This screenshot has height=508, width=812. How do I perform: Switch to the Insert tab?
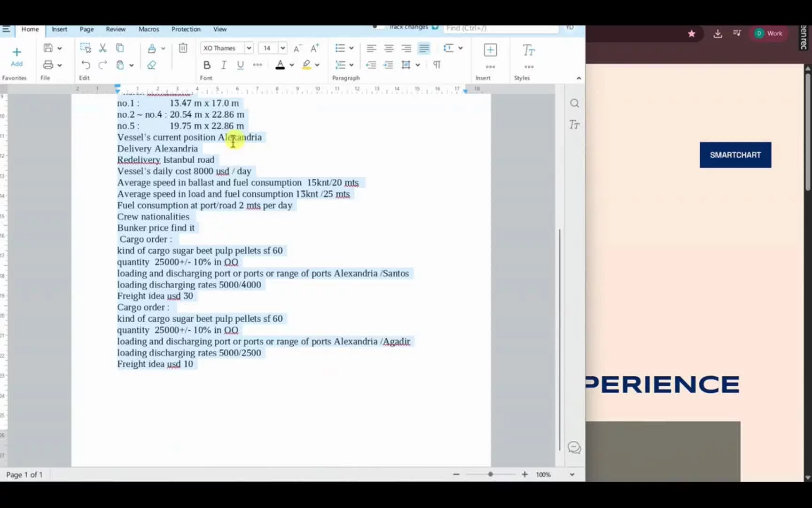click(x=59, y=29)
